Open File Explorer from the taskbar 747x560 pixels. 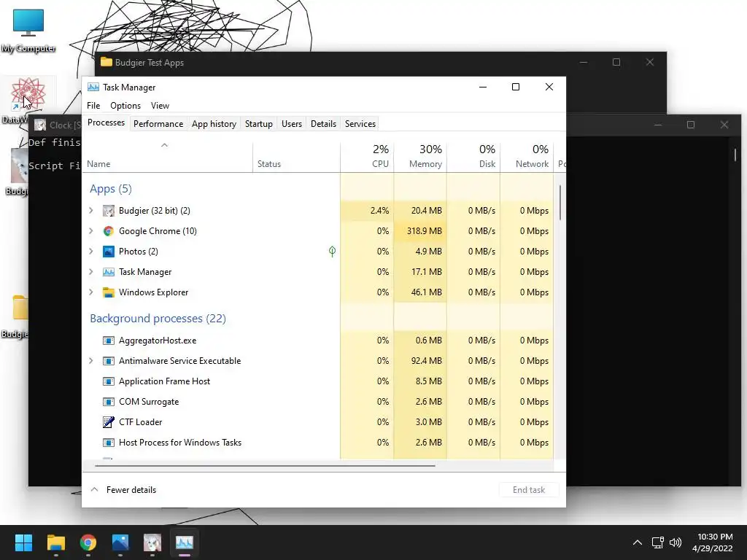pyautogui.click(x=55, y=542)
